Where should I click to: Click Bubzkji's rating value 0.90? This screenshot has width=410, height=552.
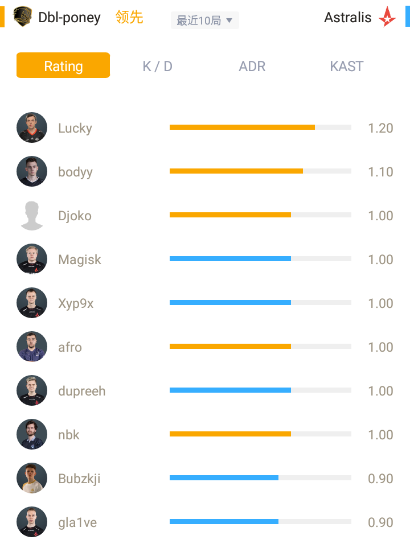pos(380,478)
